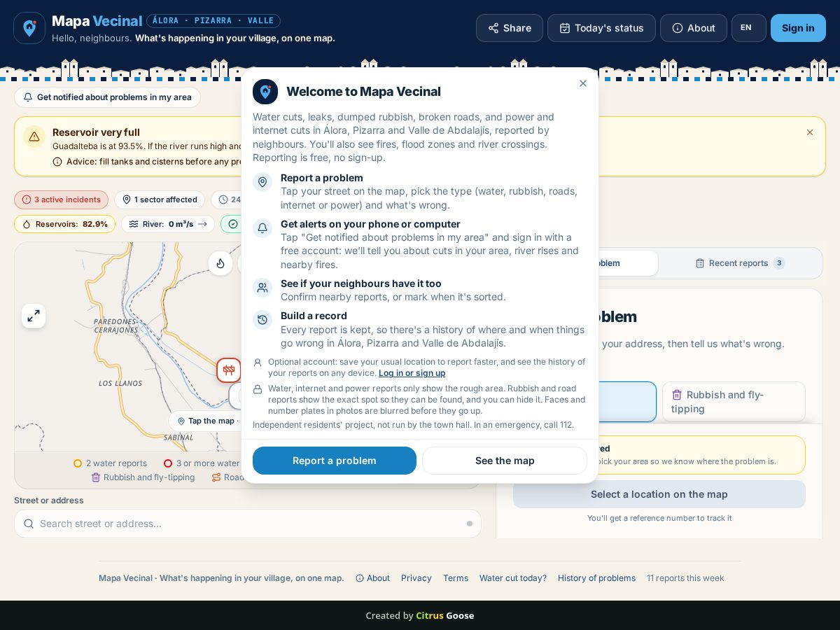Click the warning triangle icon on reservoir alert
This screenshot has height=630, width=840.
tap(34, 136)
